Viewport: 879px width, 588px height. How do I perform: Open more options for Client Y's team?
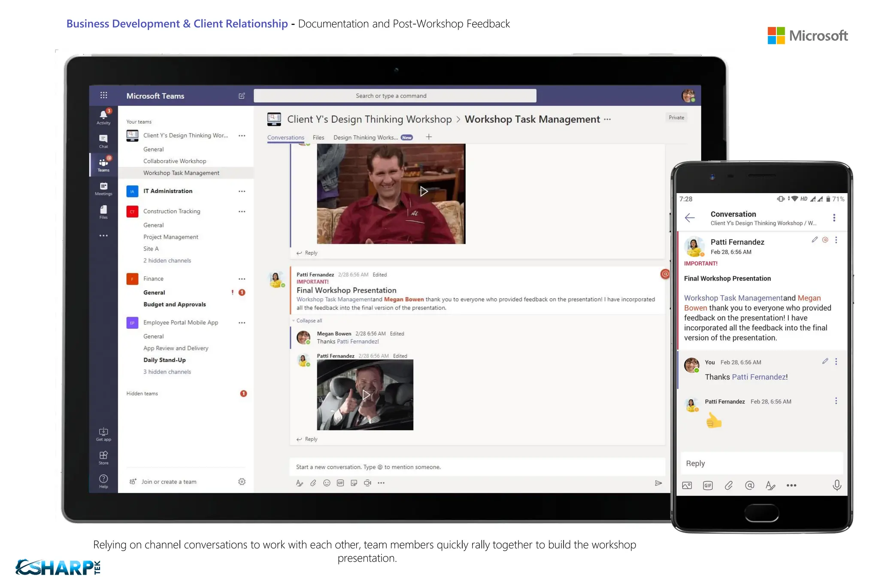(x=242, y=136)
